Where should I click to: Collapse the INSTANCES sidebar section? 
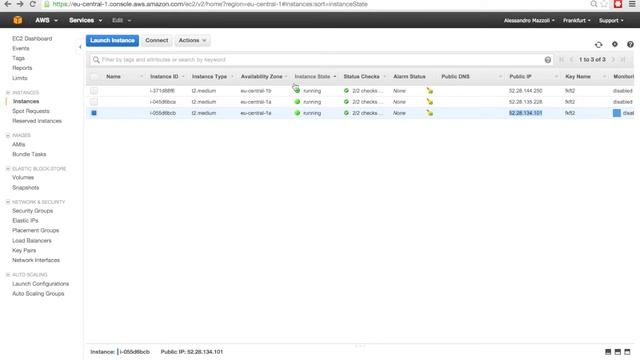[8, 93]
